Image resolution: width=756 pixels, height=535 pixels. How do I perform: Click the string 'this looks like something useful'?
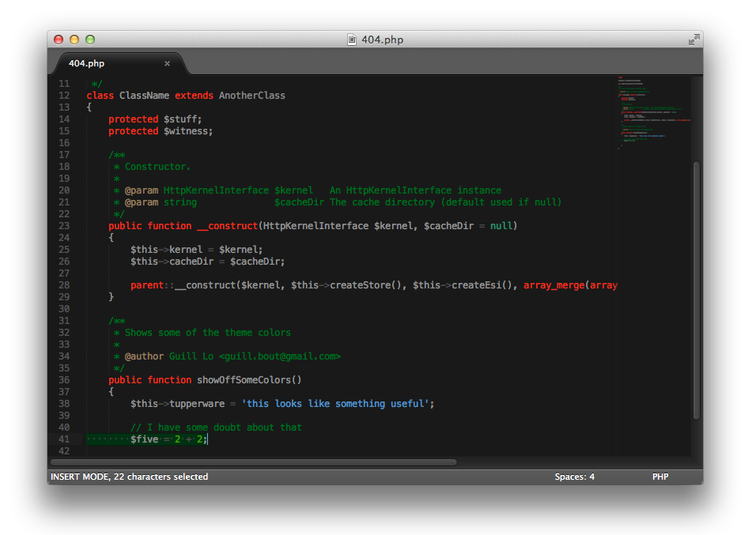335,404
